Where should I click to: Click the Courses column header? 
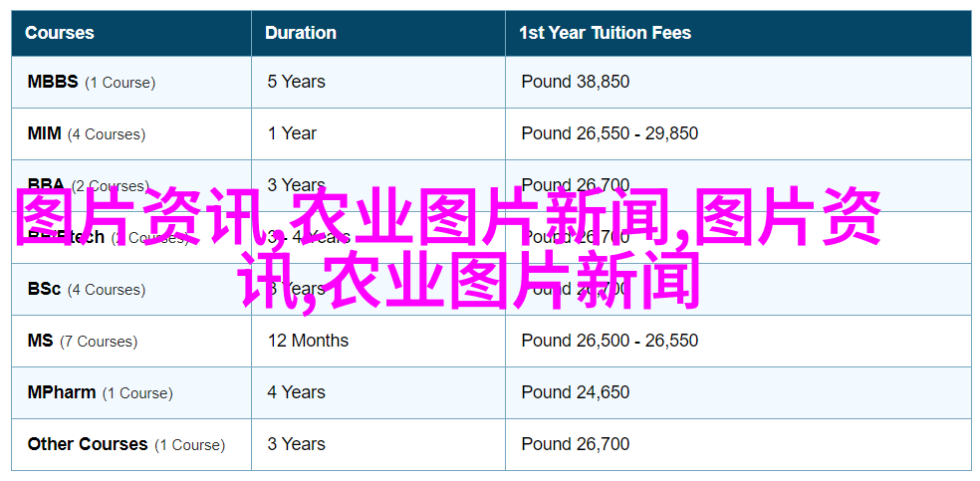[x=60, y=33]
